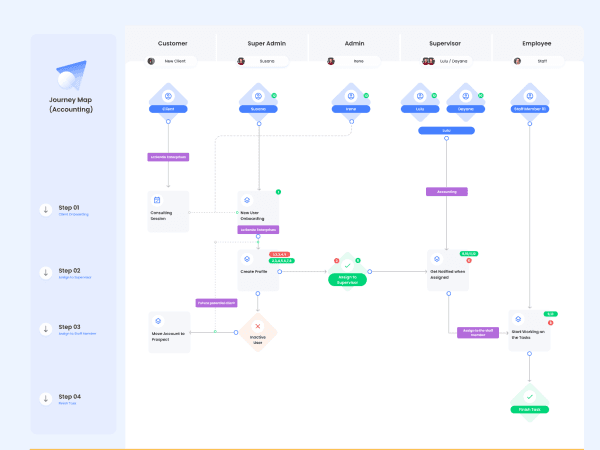Toggle the green status dot beside Susana node
Image resolution: width=600 pixels, height=450 pixels.
click(274, 96)
